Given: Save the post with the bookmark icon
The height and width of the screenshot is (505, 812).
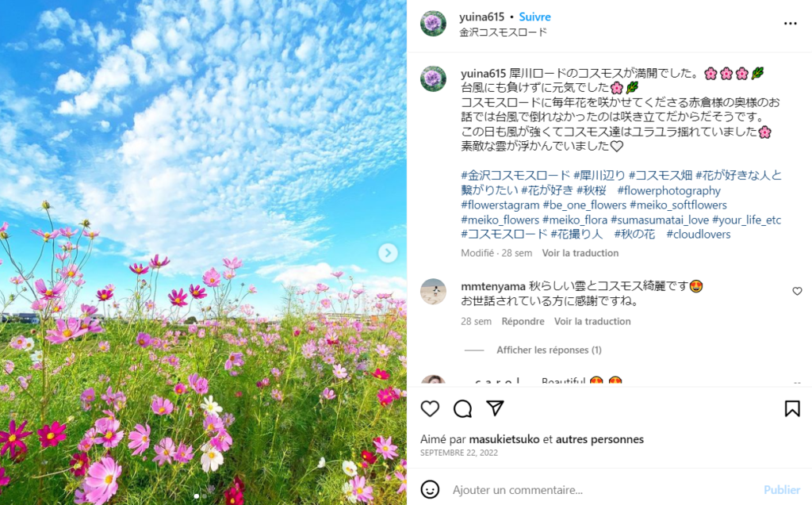Looking at the screenshot, I should pyautogui.click(x=792, y=408).
